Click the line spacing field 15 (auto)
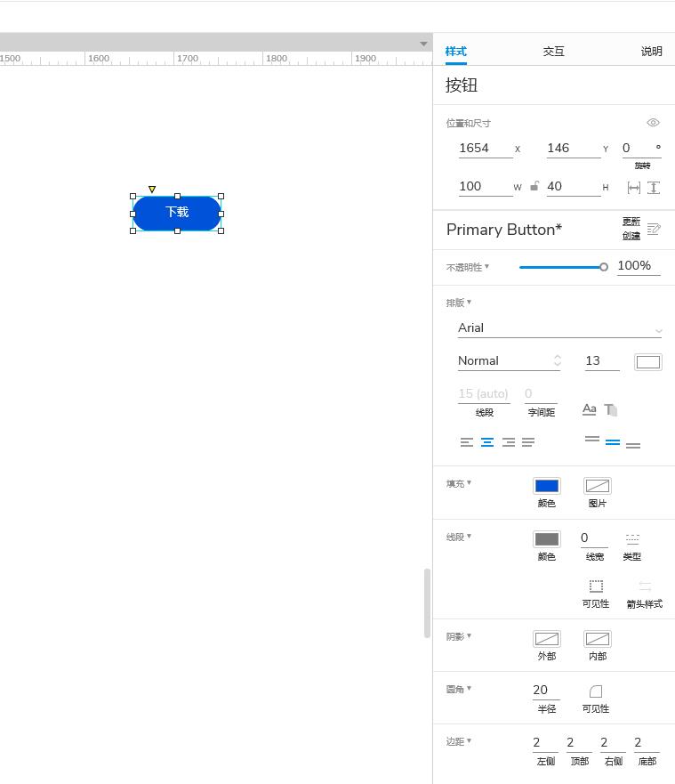 484,394
